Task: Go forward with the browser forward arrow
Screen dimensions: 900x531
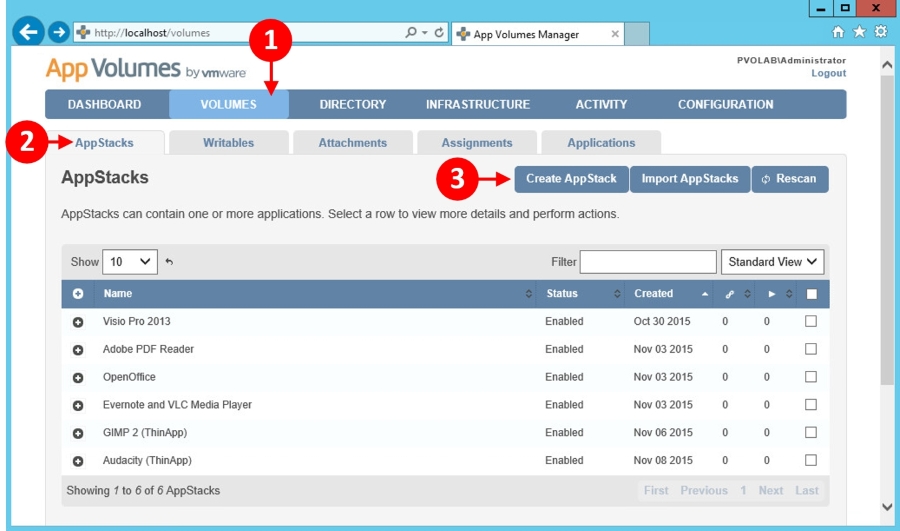Action: pos(59,32)
